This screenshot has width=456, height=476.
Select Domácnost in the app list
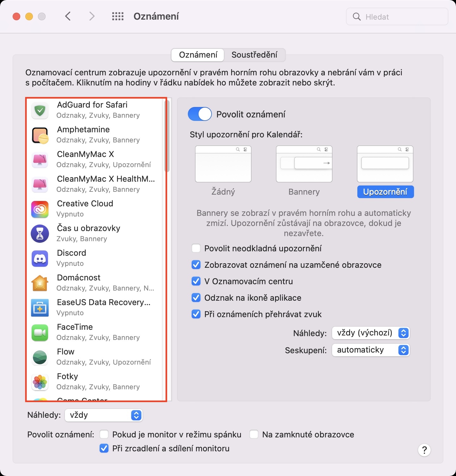tap(94, 283)
